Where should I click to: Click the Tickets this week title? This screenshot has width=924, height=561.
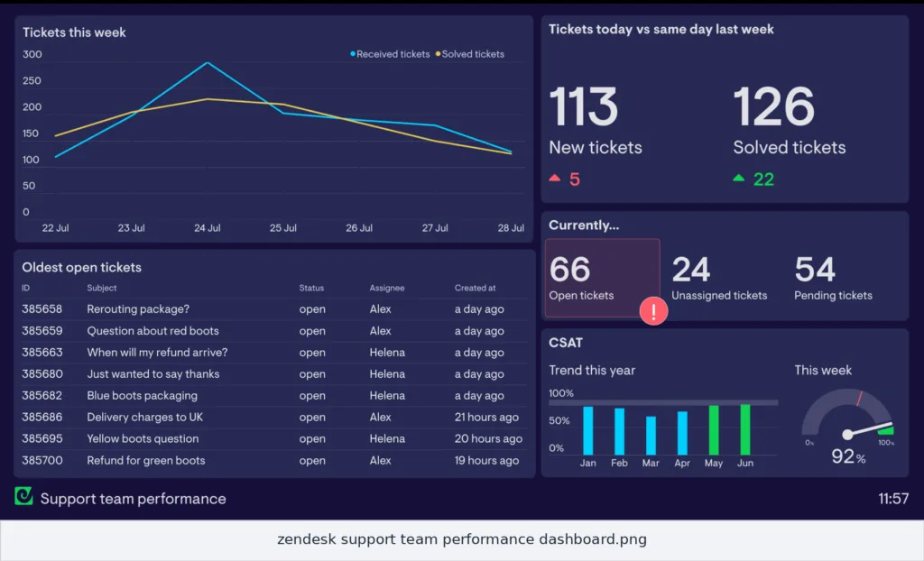tap(74, 32)
